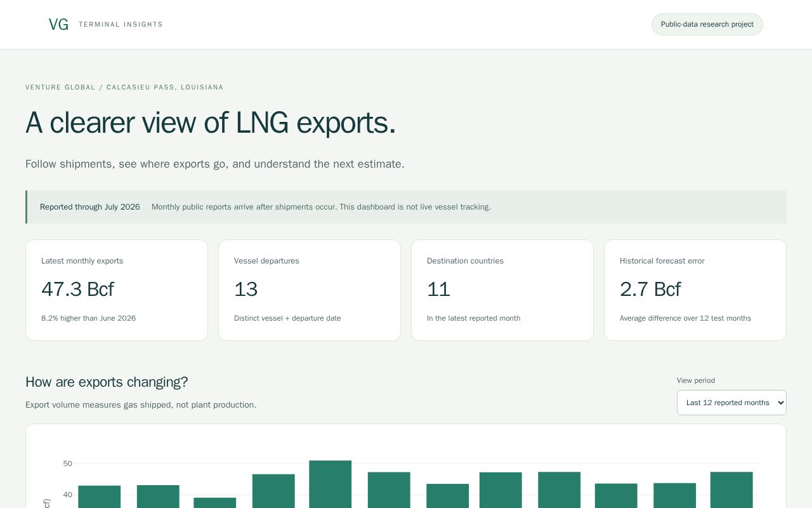Click the shortest bar in the exports chart

[x=214, y=502]
